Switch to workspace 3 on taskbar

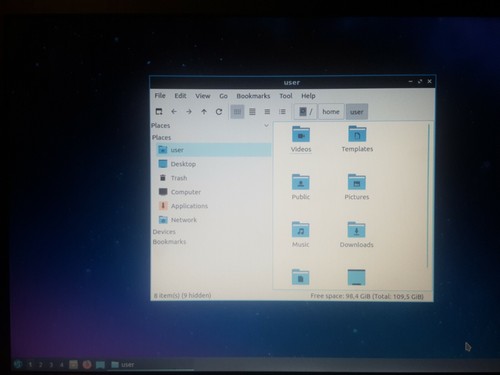[51, 365]
